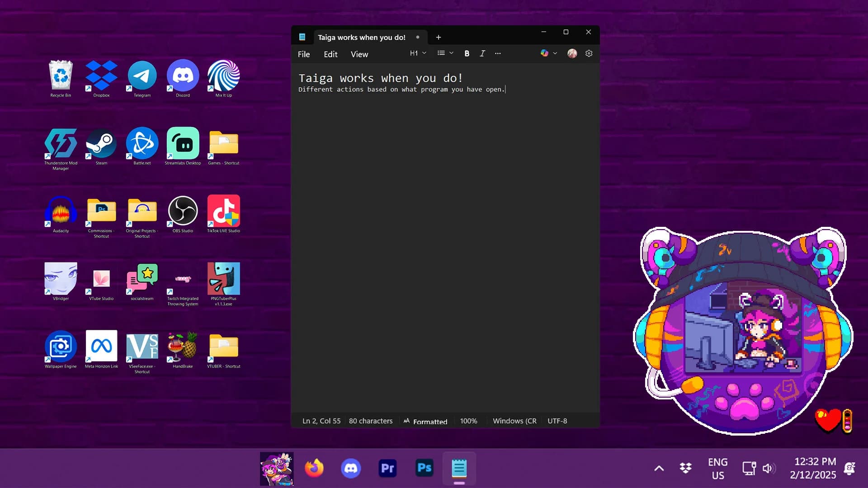868x488 pixels.
Task: Open Firefox from the taskbar
Action: (314, 468)
